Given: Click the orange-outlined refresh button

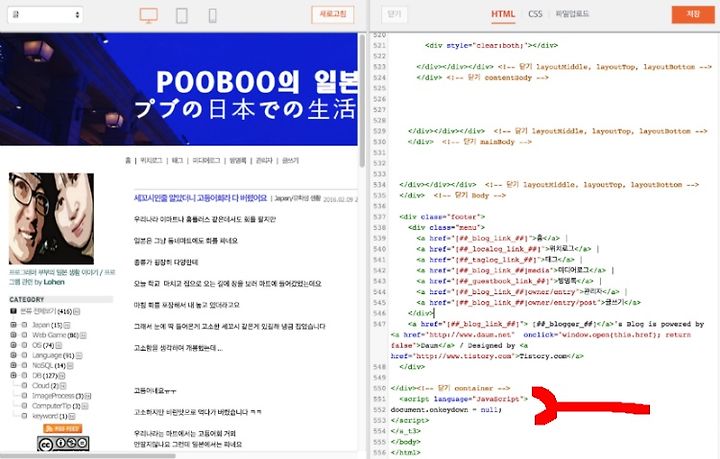Looking at the screenshot, I should (x=333, y=14).
